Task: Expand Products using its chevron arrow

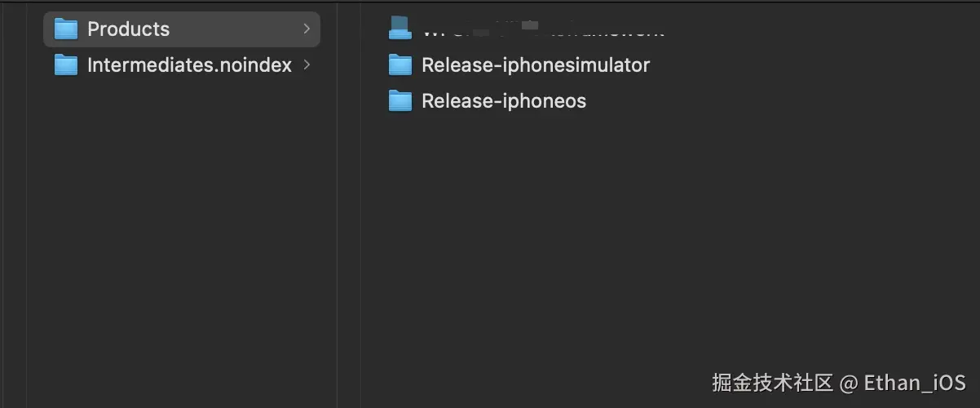Action: click(307, 29)
